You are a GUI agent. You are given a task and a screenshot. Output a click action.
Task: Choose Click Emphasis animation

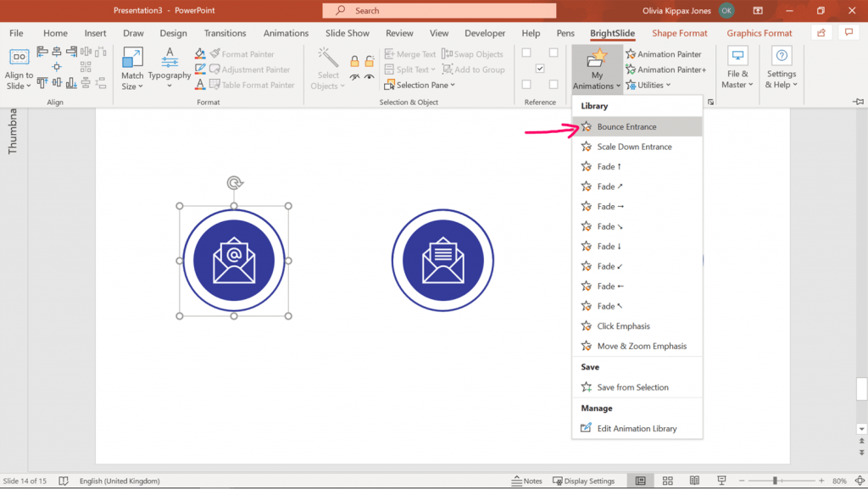coord(637,325)
